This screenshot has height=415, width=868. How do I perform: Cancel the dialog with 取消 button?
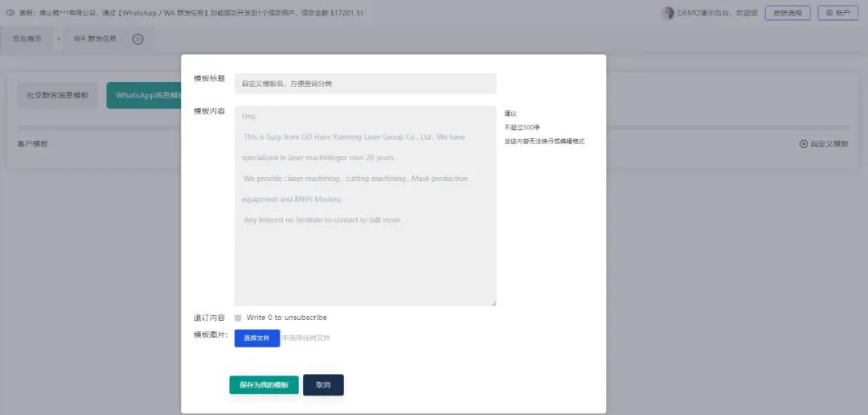(323, 385)
